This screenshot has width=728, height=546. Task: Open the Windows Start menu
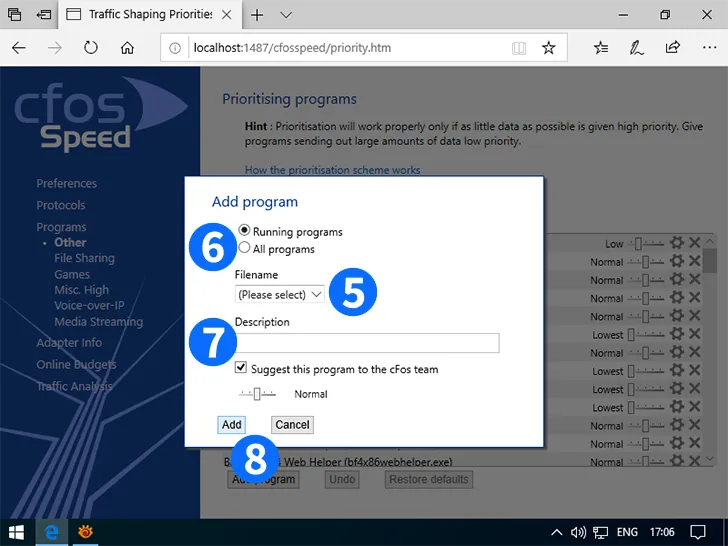click(x=17, y=532)
